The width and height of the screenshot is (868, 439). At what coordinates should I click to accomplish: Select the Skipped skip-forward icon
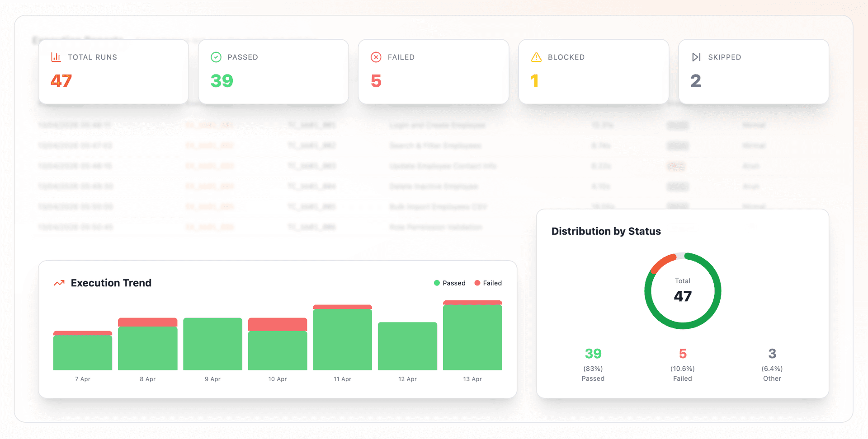(696, 57)
